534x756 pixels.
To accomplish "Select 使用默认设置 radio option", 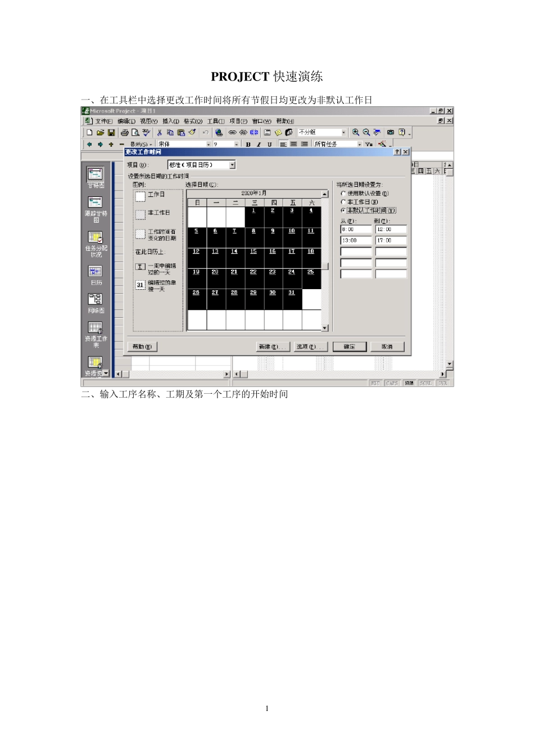I will tap(365, 193).
